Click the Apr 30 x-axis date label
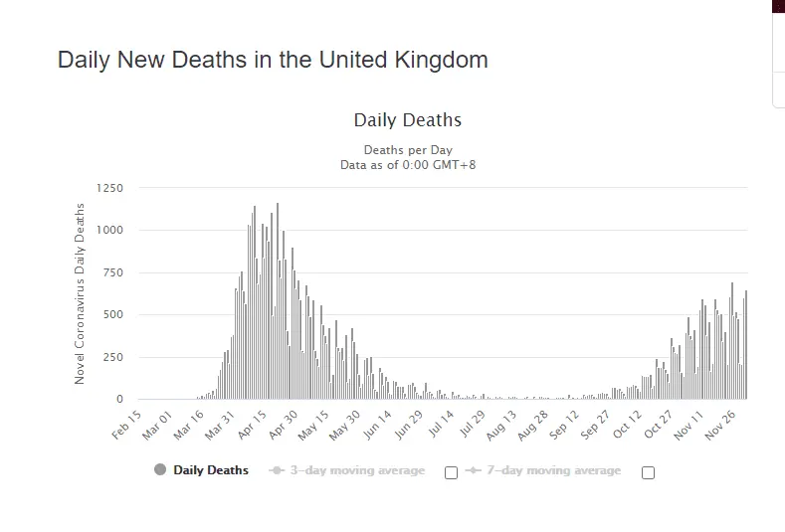785x532 pixels. click(286, 424)
